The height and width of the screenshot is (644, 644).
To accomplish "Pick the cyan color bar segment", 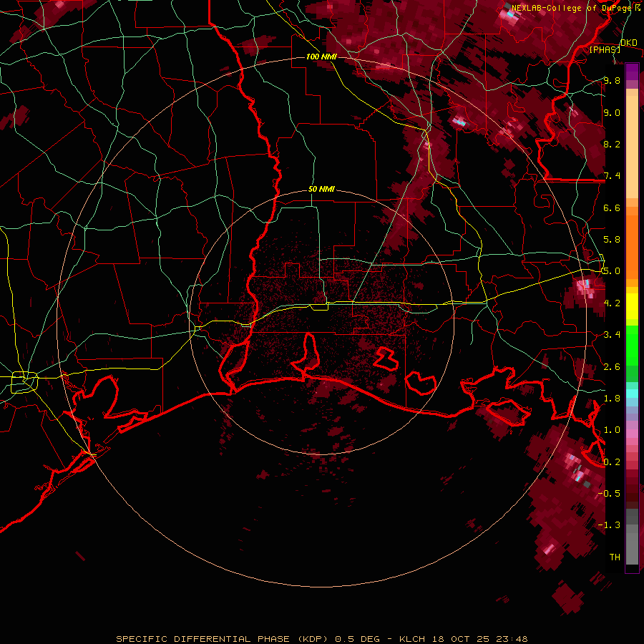I will click(x=632, y=394).
